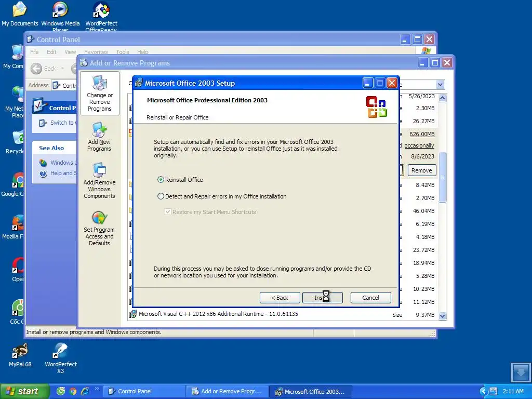
Task: Open Add New Programs section
Action: pyautogui.click(x=99, y=137)
